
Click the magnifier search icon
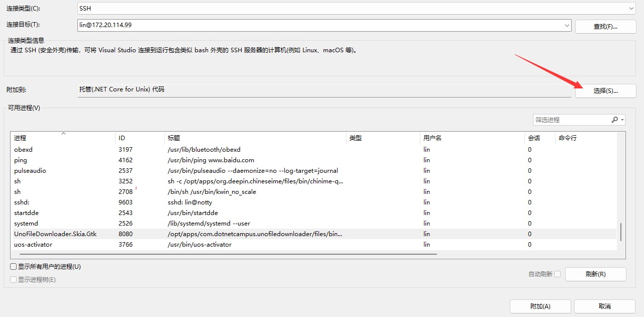click(614, 120)
